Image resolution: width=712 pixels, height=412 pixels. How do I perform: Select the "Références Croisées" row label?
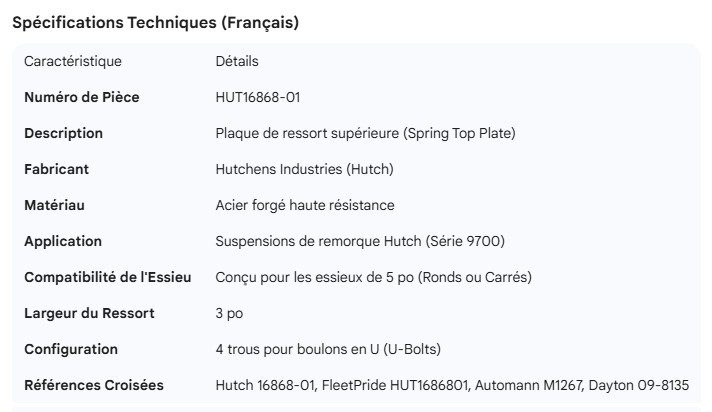click(x=94, y=385)
